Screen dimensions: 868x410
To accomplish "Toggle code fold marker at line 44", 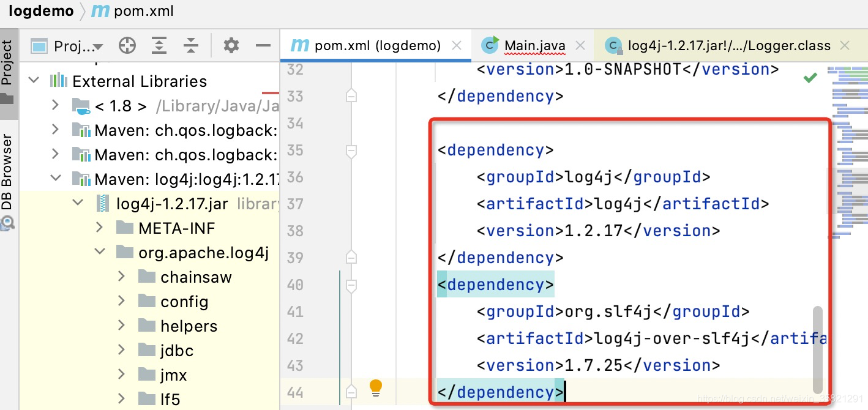I will [351, 392].
